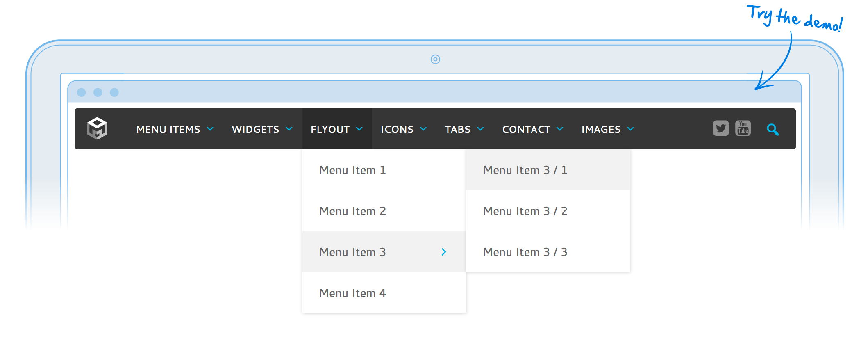
Task: Open the Images dropdown menu
Action: pos(607,129)
